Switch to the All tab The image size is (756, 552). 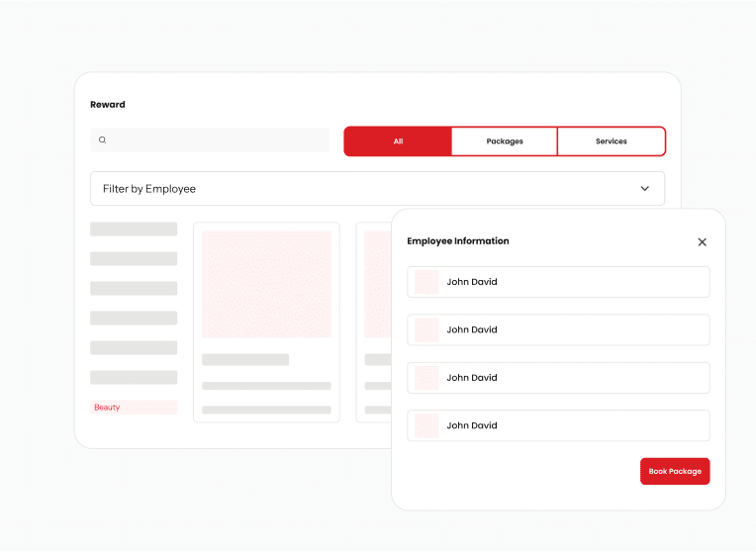click(x=398, y=141)
